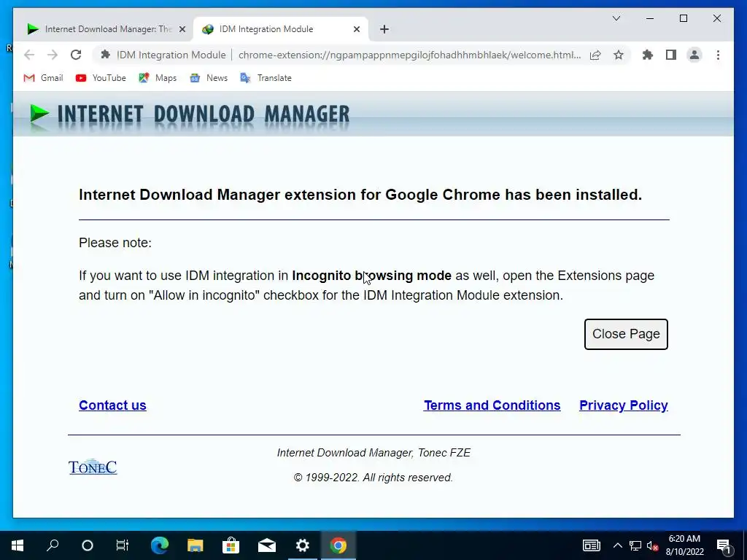Go forward to next page
This screenshot has height=560, width=747.
click(53, 55)
